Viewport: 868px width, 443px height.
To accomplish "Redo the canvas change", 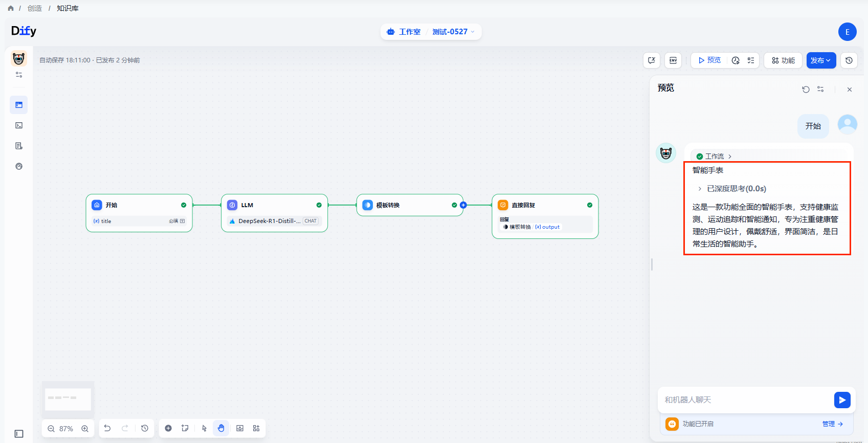I will pyautogui.click(x=125, y=428).
